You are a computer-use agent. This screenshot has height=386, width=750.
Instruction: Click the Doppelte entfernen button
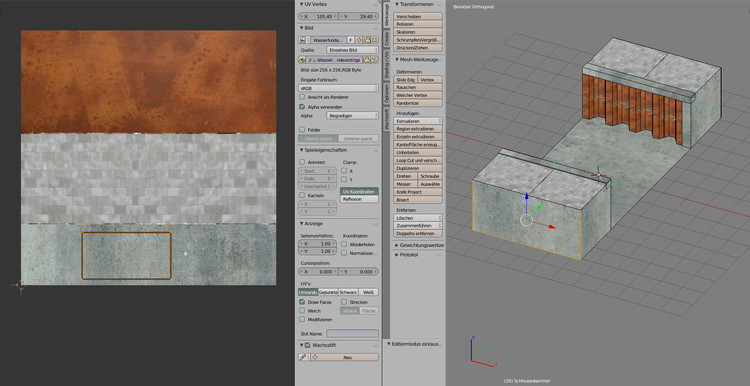click(418, 233)
